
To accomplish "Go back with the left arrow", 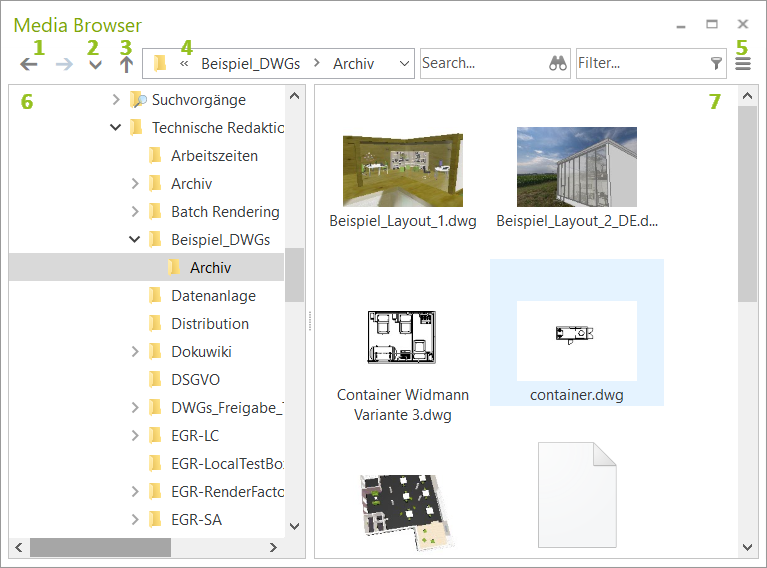I will click(x=29, y=64).
